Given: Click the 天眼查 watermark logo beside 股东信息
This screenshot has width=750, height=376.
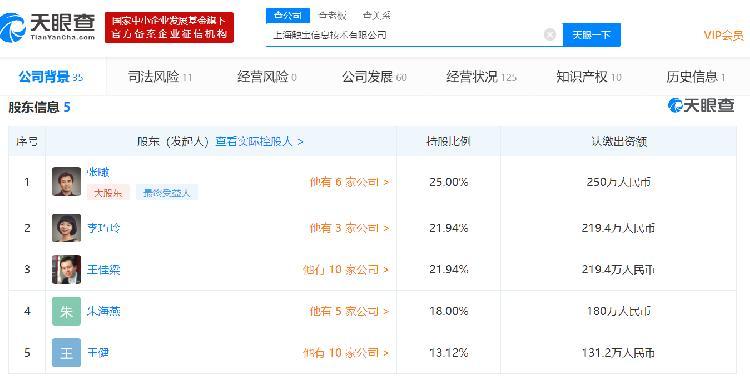Looking at the screenshot, I should (701, 106).
